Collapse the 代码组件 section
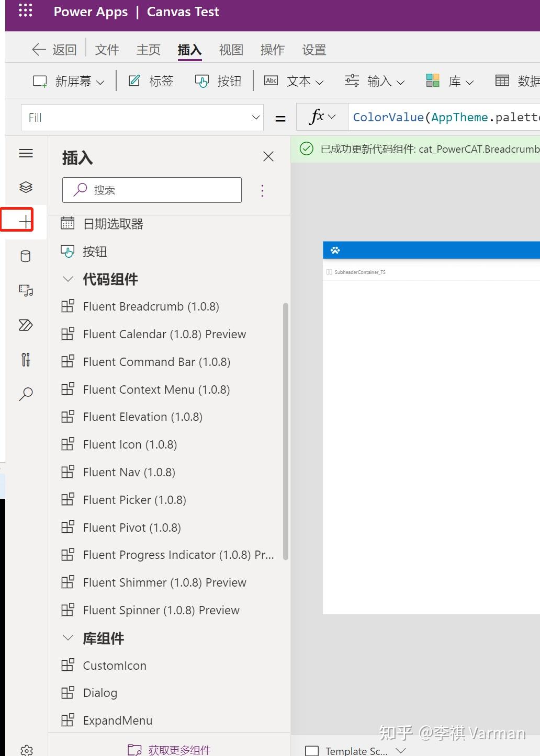This screenshot has height=756, width=540. [67, 279]
